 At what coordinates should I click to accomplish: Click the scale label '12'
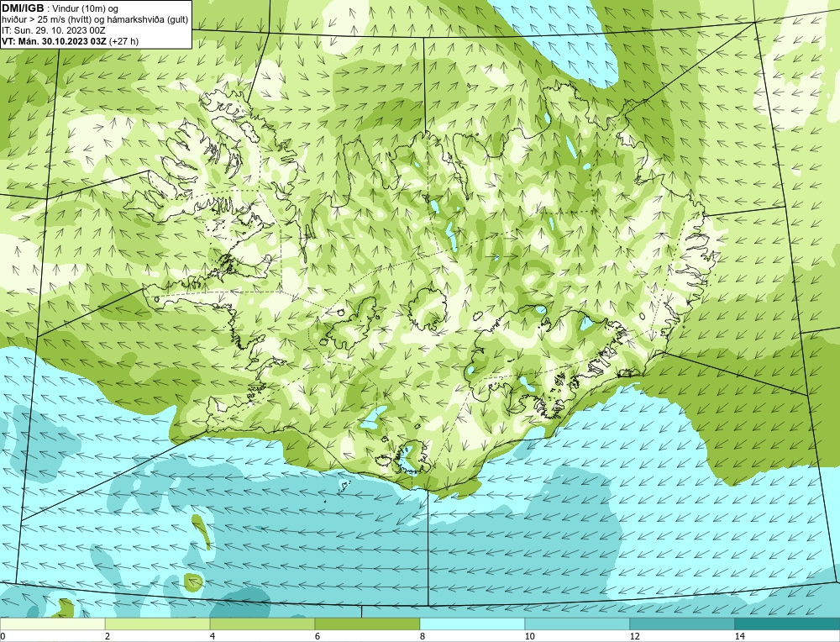635,636
